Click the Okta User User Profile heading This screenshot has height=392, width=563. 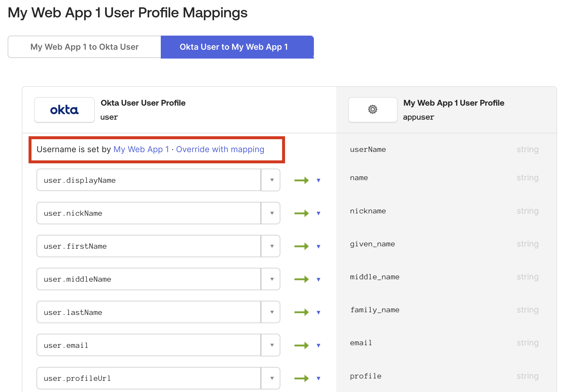(x=143, y=103)
